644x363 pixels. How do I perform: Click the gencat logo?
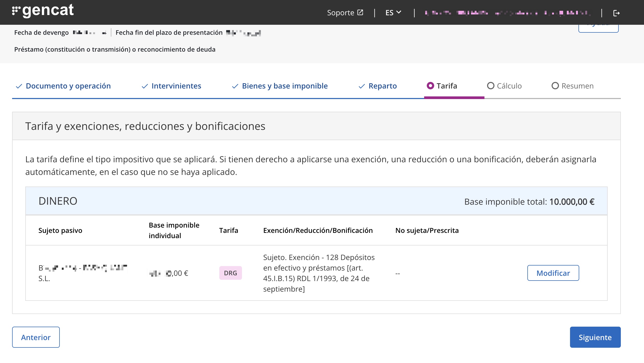tap(43, 11)
